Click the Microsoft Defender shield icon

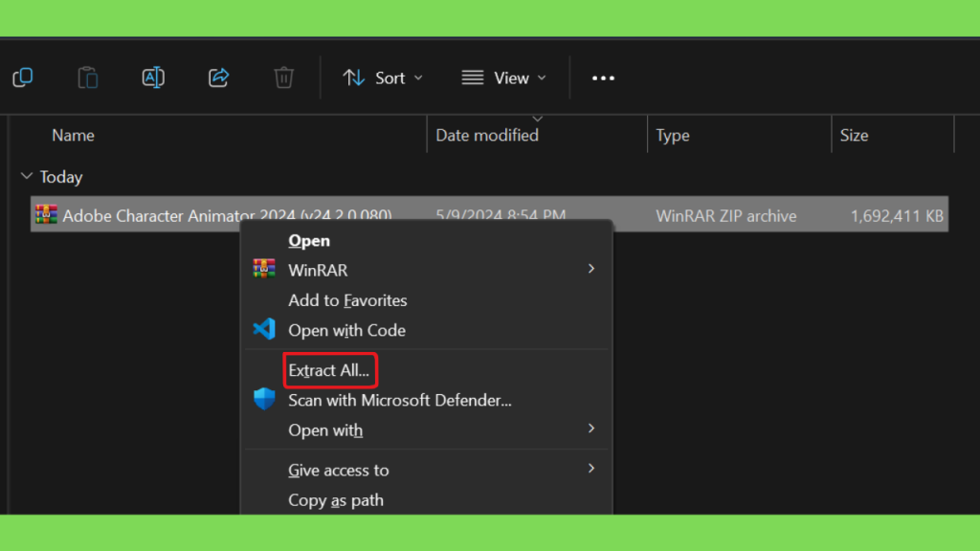point(264,399)
